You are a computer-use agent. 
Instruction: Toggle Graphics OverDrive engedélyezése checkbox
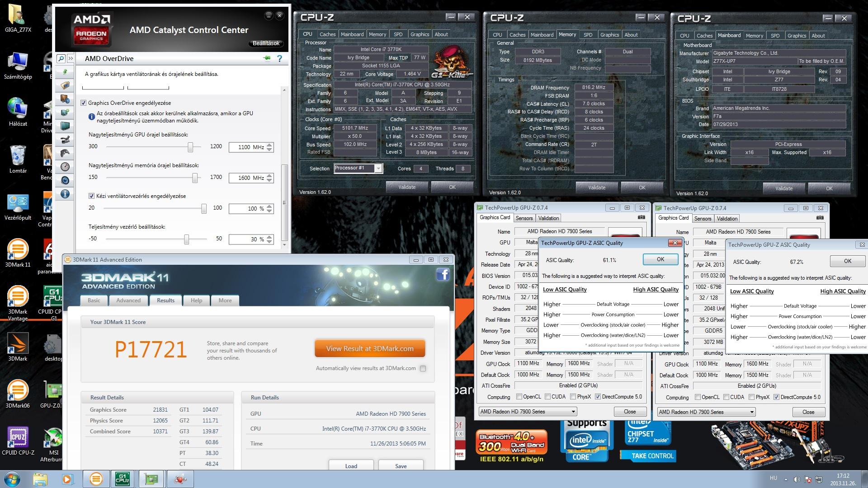coord(83,103)
